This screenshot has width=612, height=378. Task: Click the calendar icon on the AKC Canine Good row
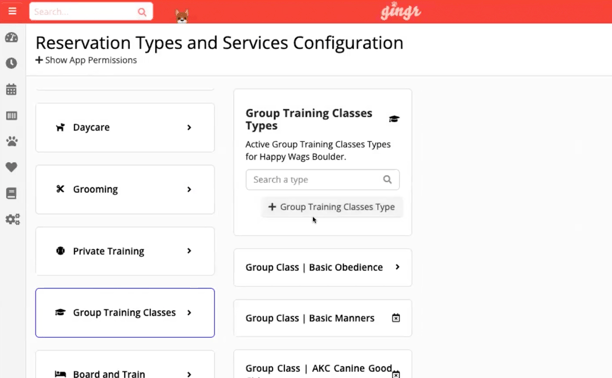tap(396, 374)
